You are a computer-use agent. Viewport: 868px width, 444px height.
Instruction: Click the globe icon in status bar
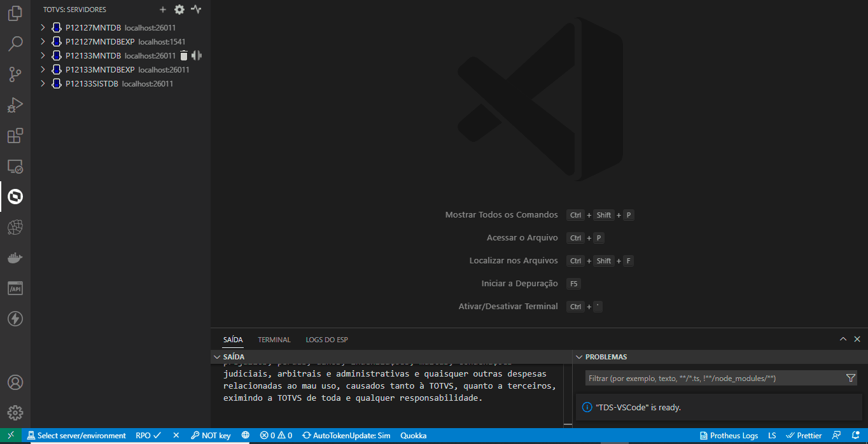[x=245, y=436]
